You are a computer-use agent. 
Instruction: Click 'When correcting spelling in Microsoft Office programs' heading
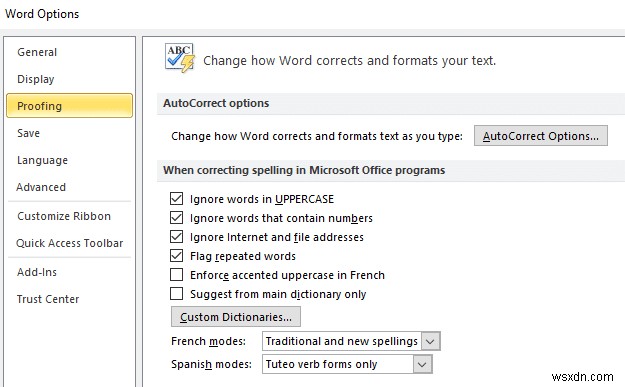coord(304,170)
